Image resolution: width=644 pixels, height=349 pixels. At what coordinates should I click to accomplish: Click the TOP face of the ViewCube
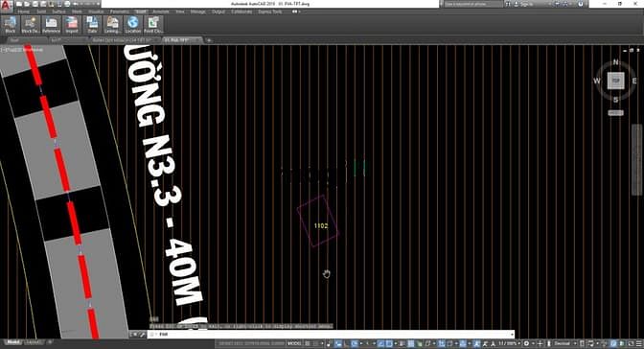[x=615, y=81]
